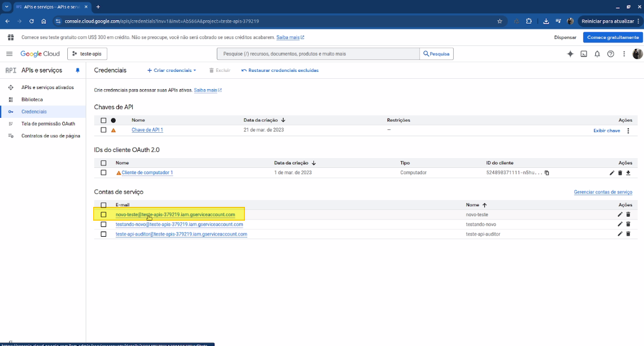Image resolution: width=644 pixels, height=346 pixels.
Task: Activate Cloud Shell terminal icon
Action: coord(584,54)
